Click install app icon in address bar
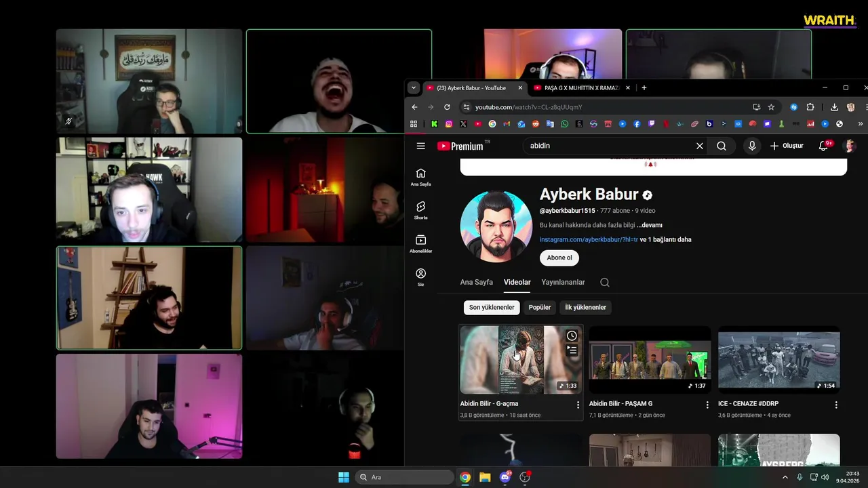The height and width of the screenshot is (488, 868). pos(756,107)
